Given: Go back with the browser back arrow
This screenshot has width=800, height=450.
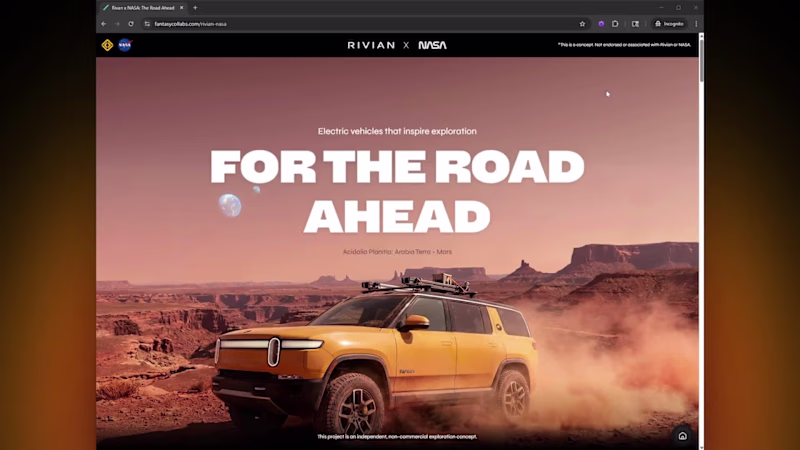Looking at the screenshot, I should pos(104,24).
